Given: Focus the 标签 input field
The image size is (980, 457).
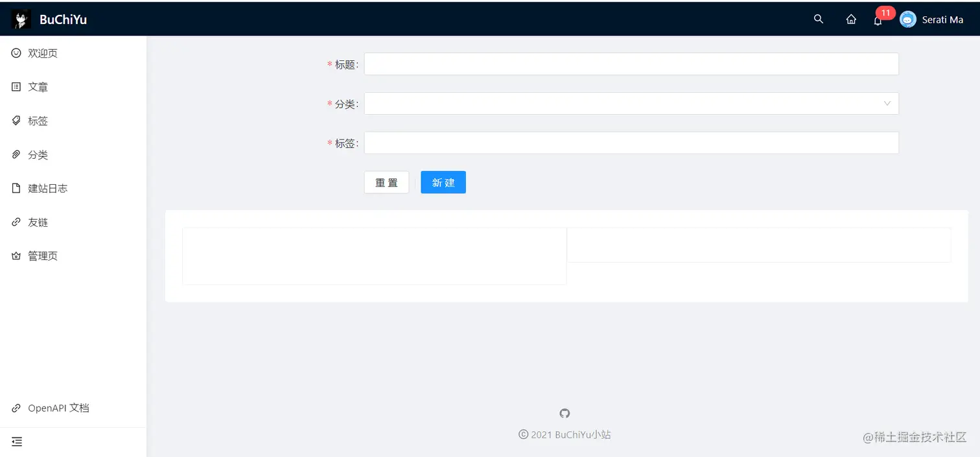Looking at the screenshot, I should [x=631, y=143].
